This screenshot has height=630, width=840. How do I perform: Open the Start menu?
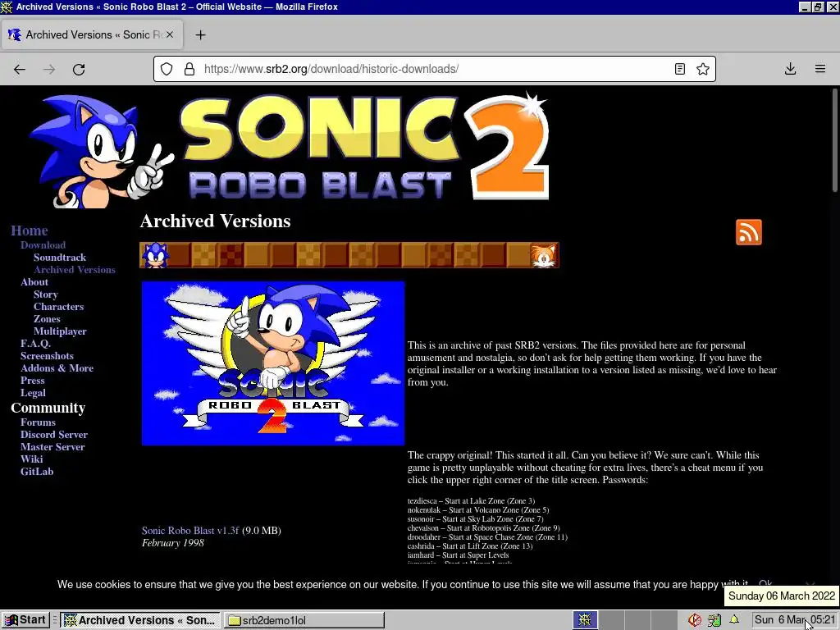click(25, 620)
